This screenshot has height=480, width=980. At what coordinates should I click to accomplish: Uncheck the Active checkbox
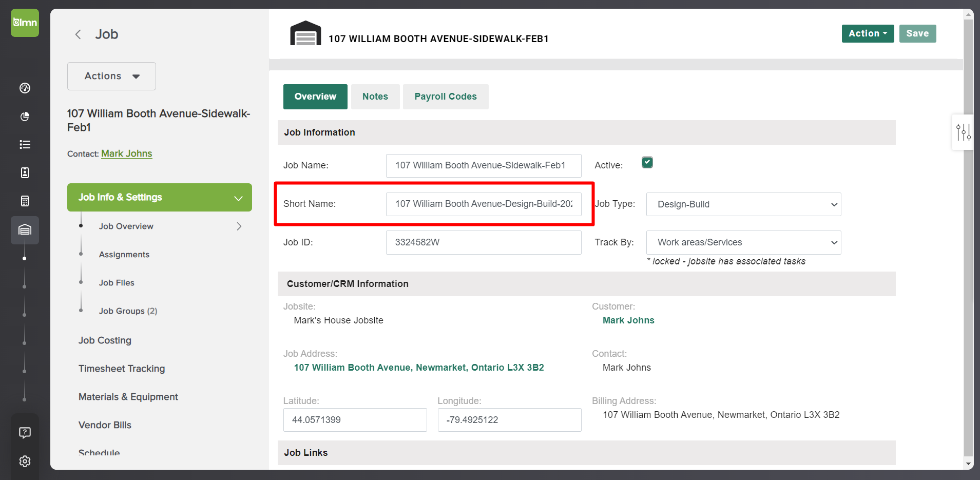[647, 163]
